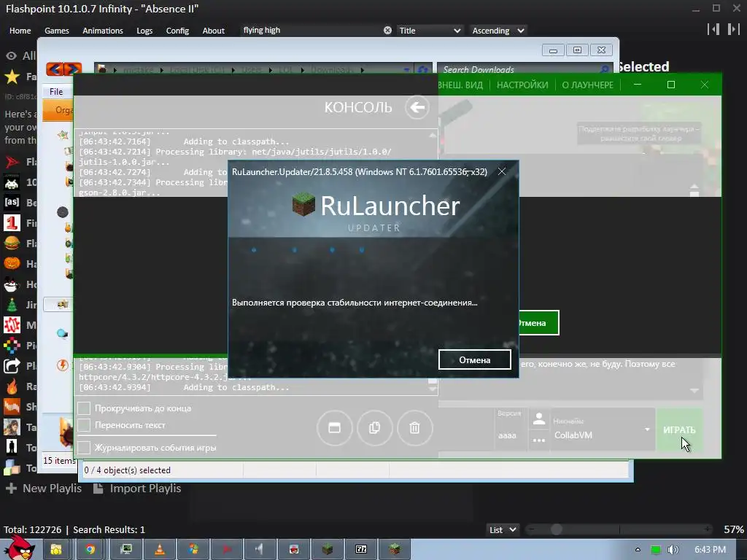Select Favorites star playlist icon

pos(12,76)
